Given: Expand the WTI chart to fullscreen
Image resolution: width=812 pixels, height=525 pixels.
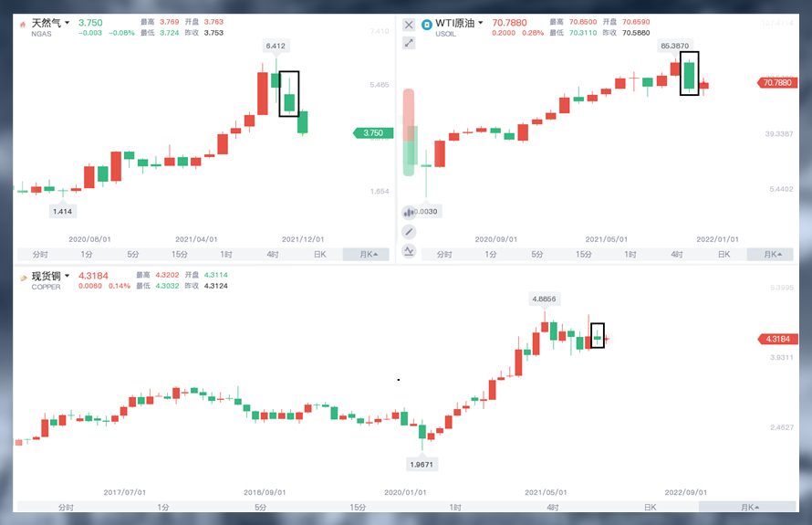Looking at the screenshot, I should (x=409, y=43).
